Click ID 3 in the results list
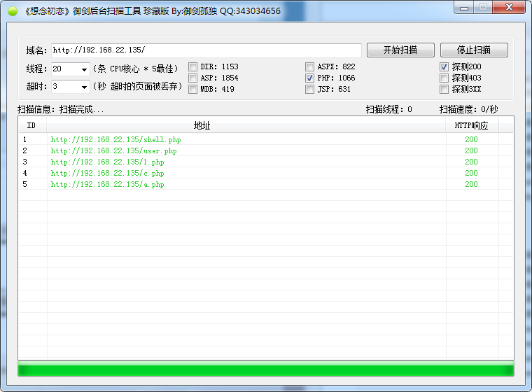This screenshot has width=532, height=392. 24,162
